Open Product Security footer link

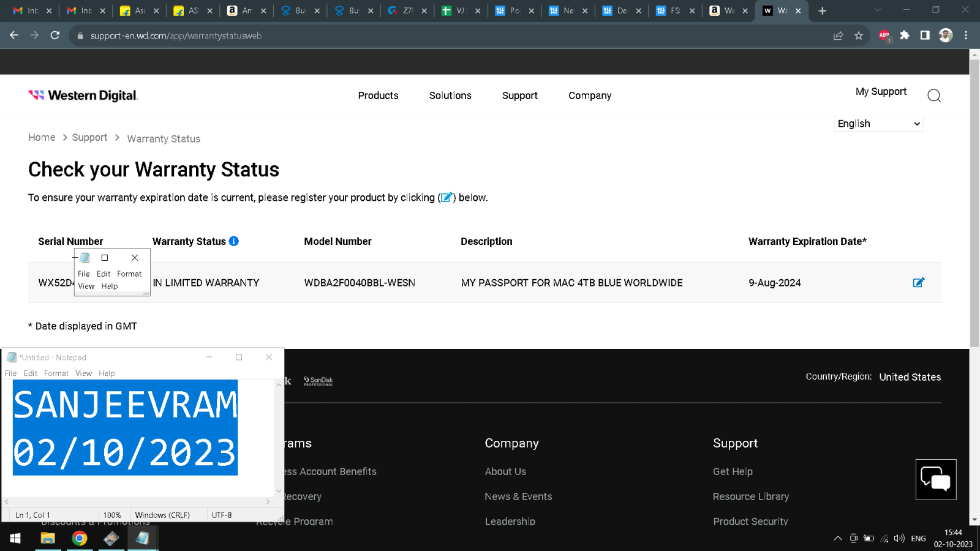pyautogui.click(x=750, y=521)
